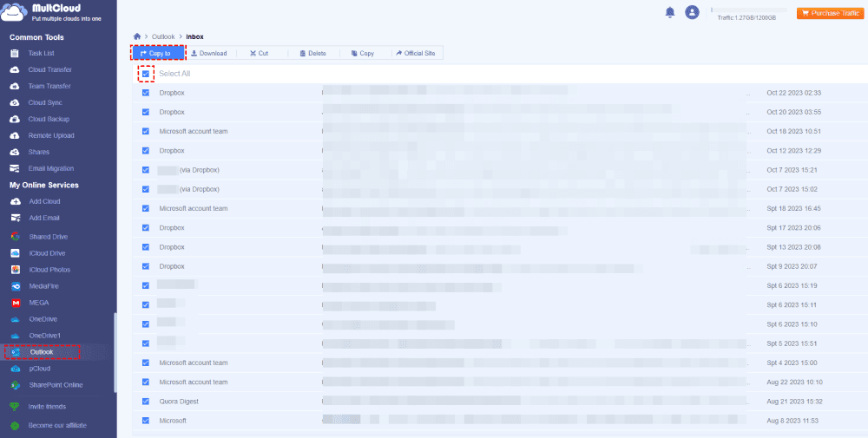Click the Official Site toolbar button
The image size is (868, 438).
click(x=416, y=53)
